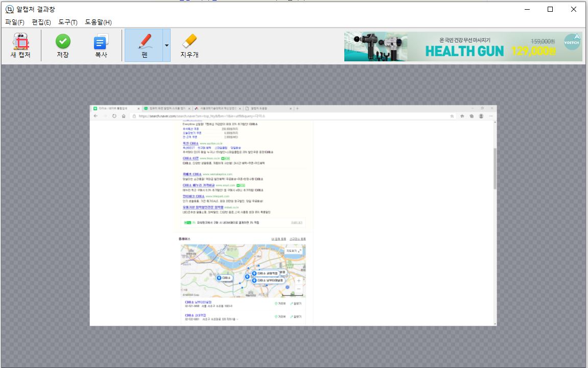Open the 도움말(H) menu
Viewport: 588px width, 368px height.
point(98,22)
